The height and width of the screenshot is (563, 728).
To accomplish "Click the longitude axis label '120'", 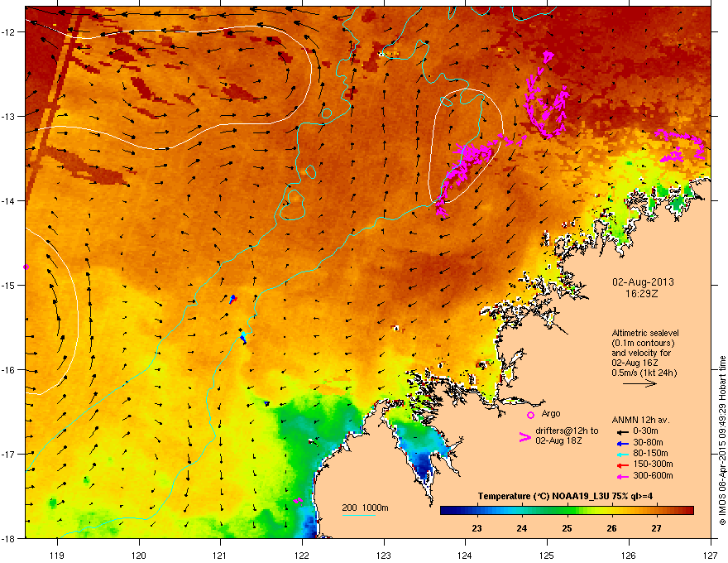I will [139, 555].
